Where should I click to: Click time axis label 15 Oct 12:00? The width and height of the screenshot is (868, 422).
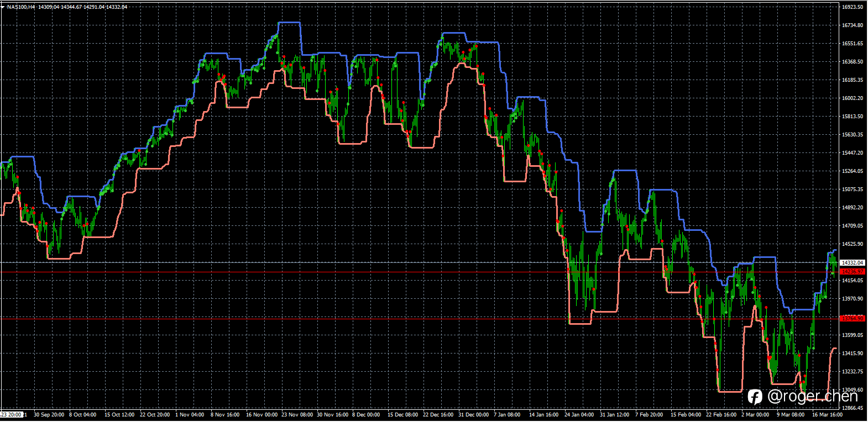[x=119, y=415]
